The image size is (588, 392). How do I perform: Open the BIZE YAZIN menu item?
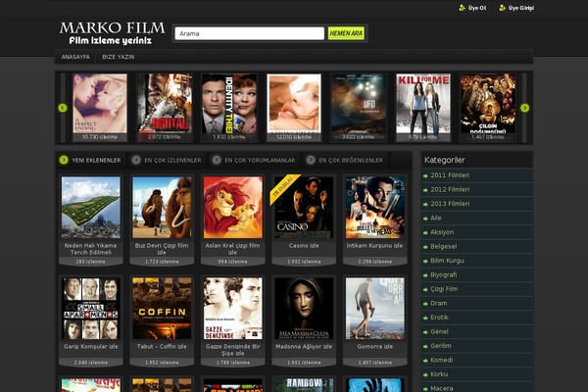[x=119, y=57]
